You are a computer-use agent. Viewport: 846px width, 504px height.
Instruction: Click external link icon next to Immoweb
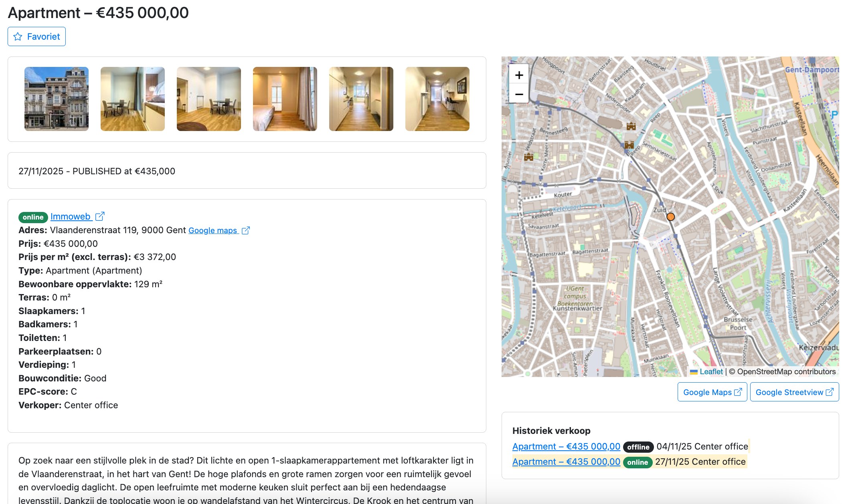pyautogui.click(x=100, y=216)
